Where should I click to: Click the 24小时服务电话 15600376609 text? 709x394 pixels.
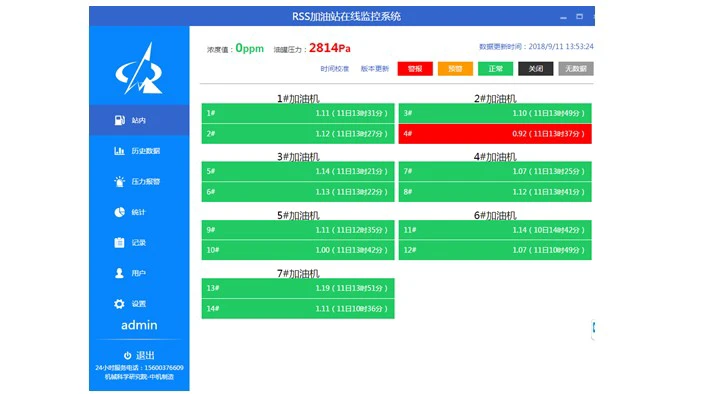pyautogui.click(x=139, y=368)
